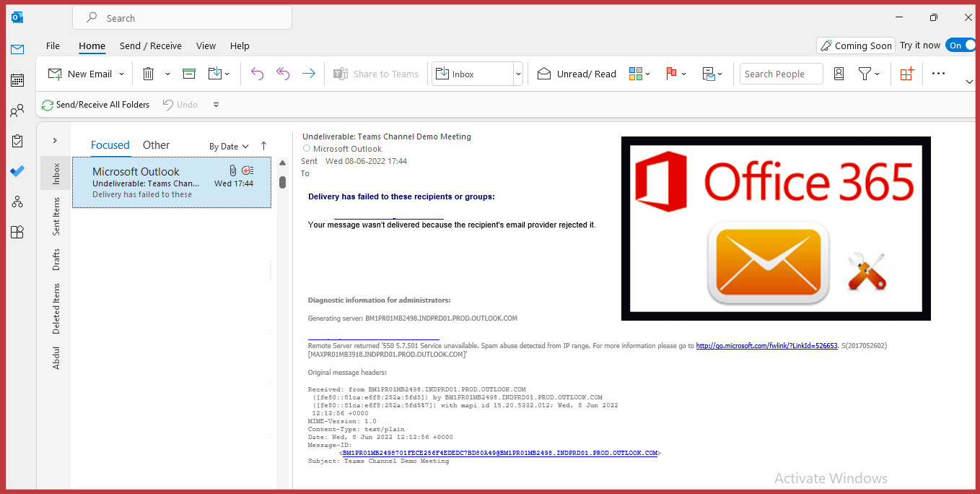Select Drafts folder

coord(56,260)
